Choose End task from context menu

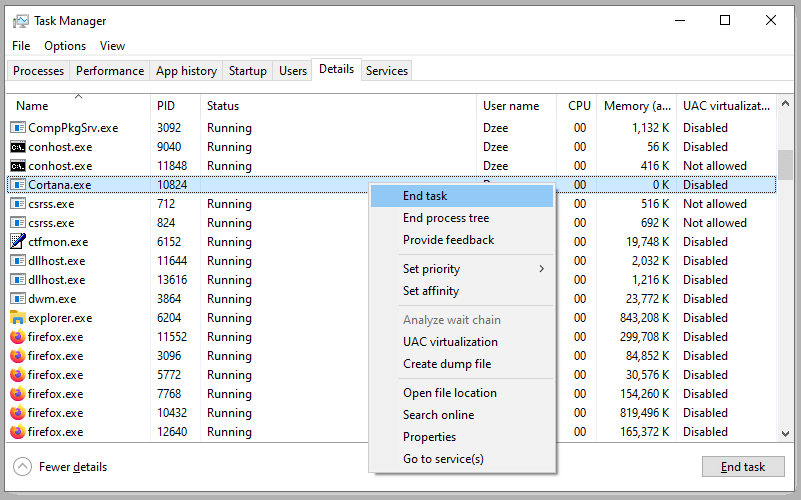click(425, 196)
